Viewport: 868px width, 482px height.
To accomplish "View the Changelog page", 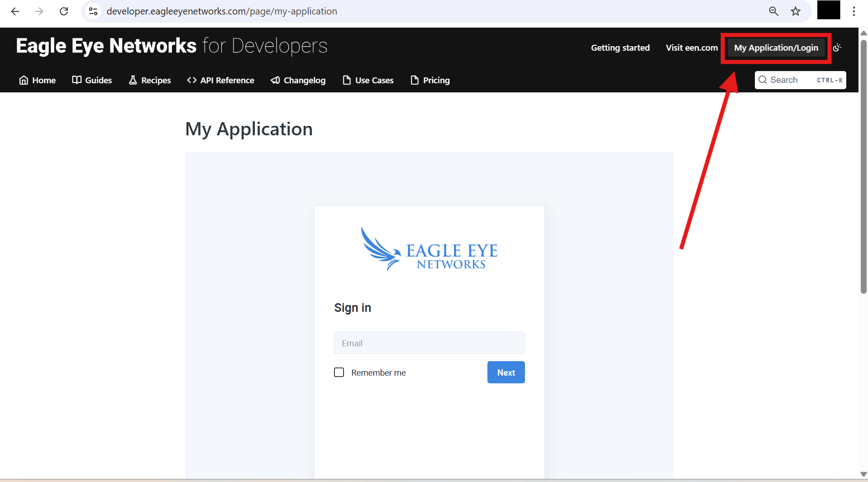I will click(x=298, y=80).
